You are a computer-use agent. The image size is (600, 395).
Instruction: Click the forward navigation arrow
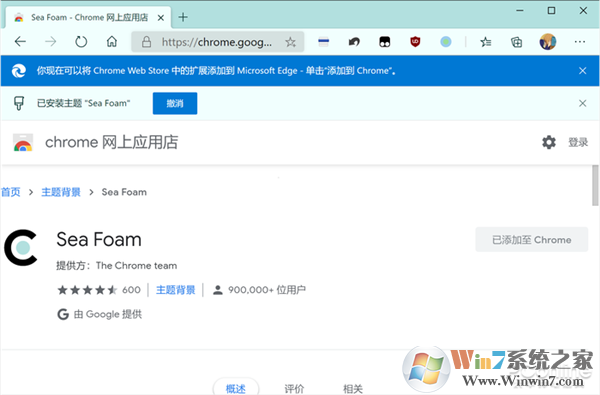[51, 41]
